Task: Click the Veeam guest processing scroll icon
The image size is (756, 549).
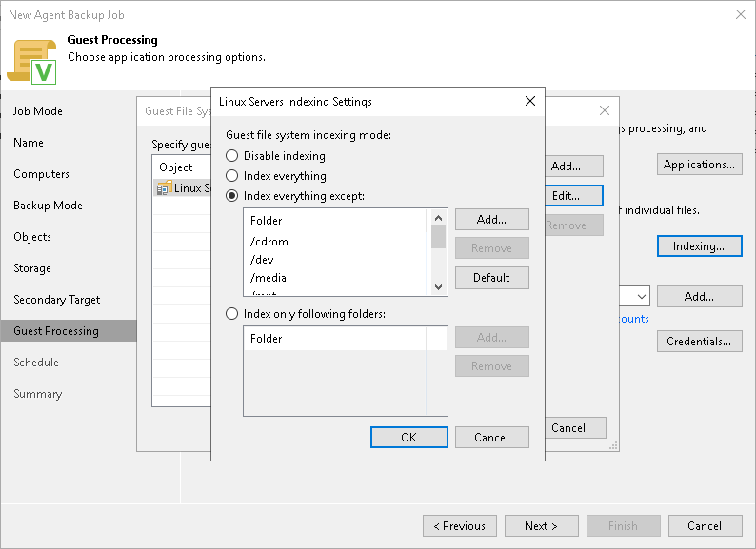Action: [x=31, y=61]
